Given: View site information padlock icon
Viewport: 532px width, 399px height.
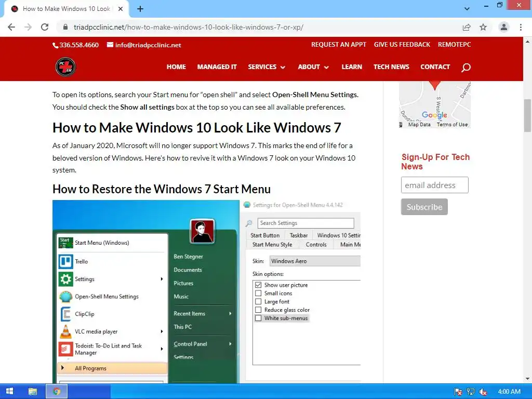Looking at the screenshot, I should [65, 27].
